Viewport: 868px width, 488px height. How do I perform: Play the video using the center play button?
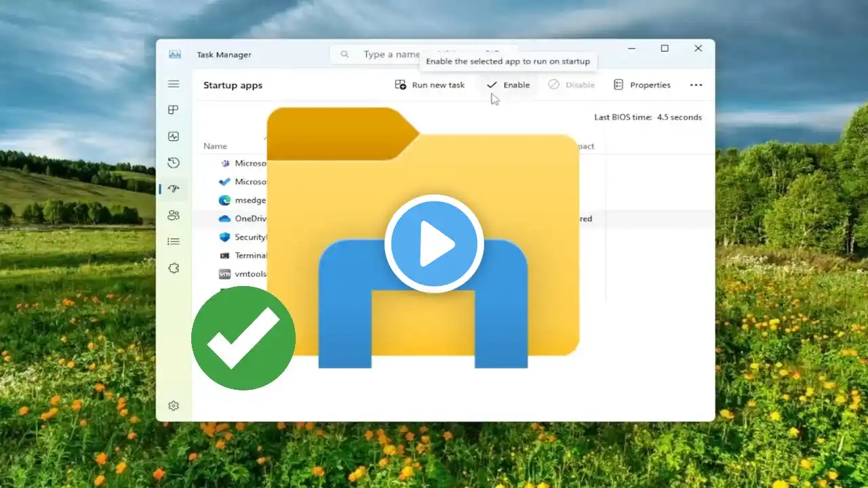(434, 244)
